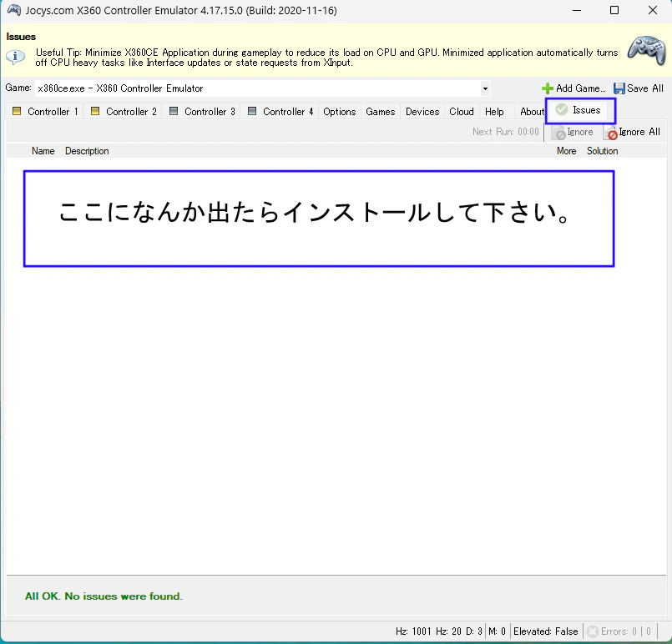Select the Cloud tab

pos(461,111)
